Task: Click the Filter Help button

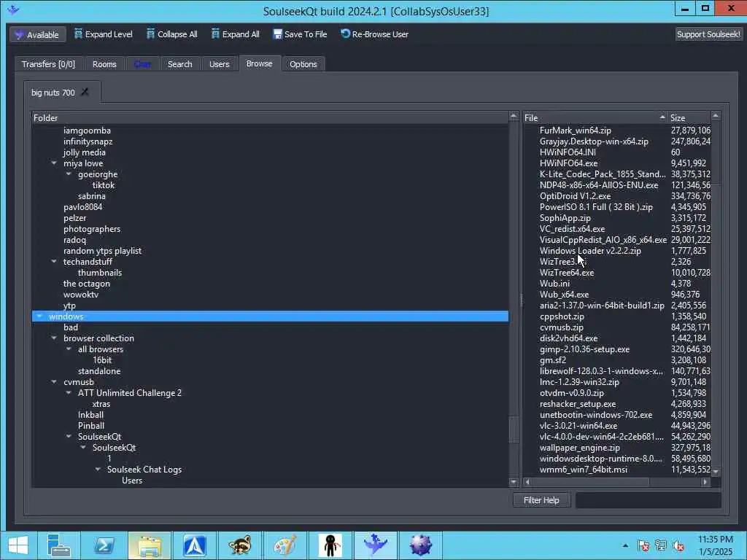Action: 541,500
